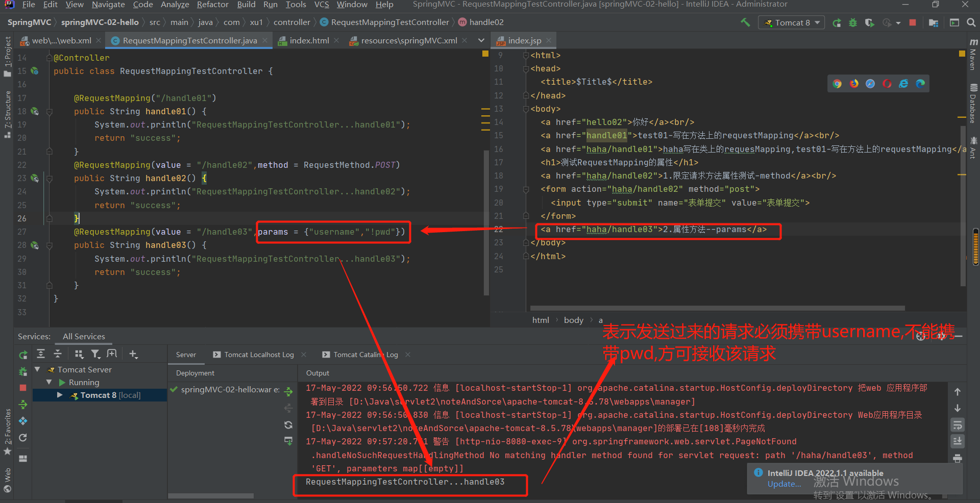980x503 pixels.
Task: Click Add Service plus icon
Action: click(133, 354)
